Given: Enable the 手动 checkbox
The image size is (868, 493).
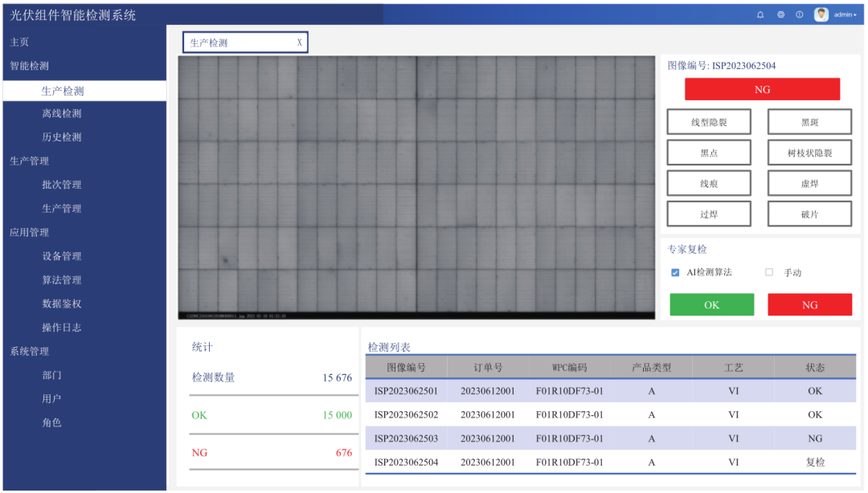Looking at the screenshot, I should [x=769, y=273].
